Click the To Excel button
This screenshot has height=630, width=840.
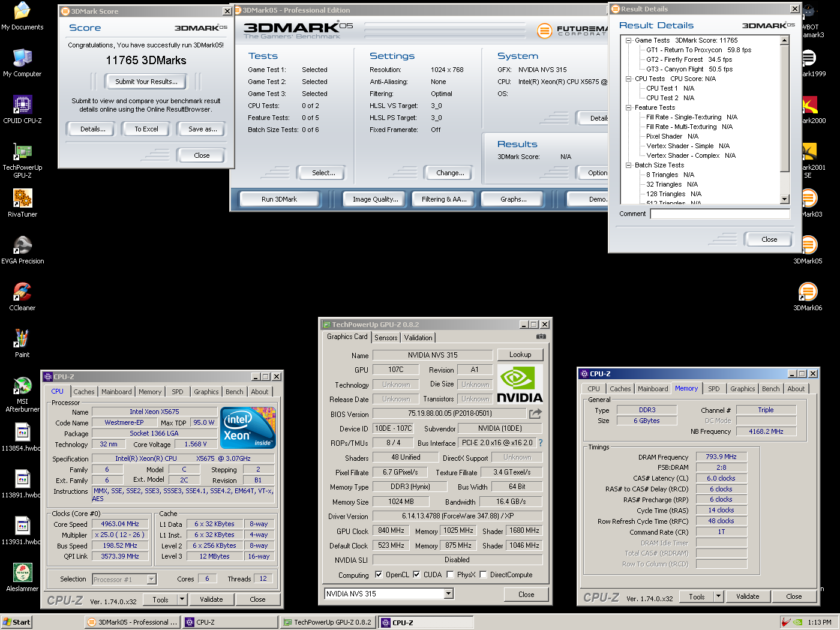pos(146,129)
